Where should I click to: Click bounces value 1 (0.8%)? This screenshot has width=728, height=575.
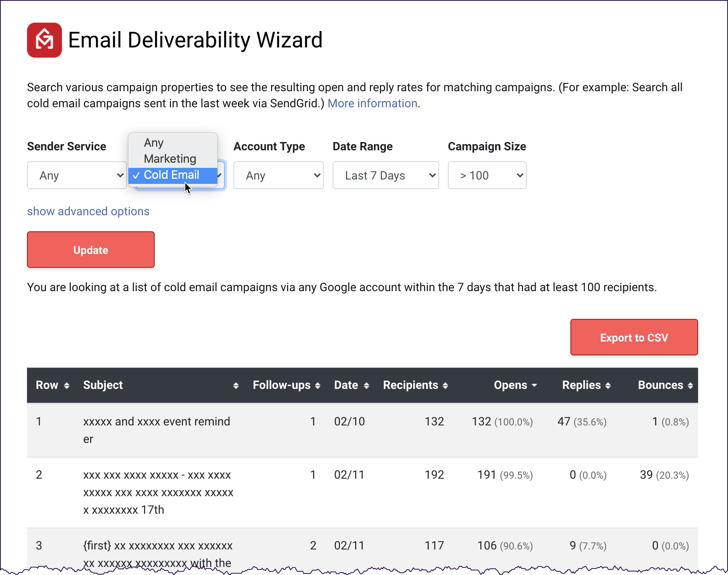tap(670, 422)
